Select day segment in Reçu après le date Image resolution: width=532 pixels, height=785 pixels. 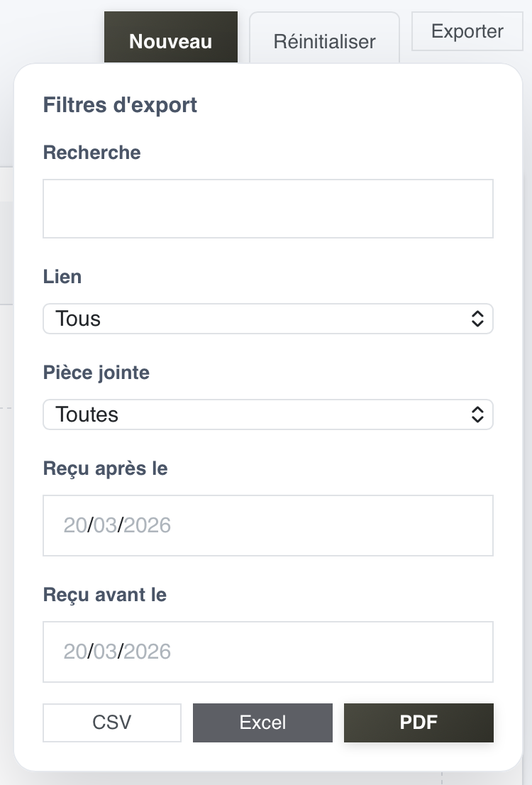pyautogui.click(x=74, y=525)
